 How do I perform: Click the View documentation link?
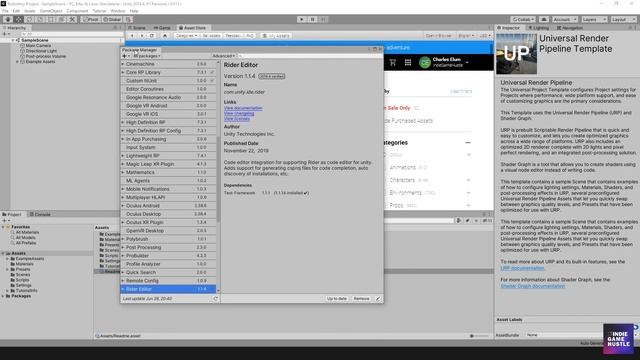click(x=243, y=108)
